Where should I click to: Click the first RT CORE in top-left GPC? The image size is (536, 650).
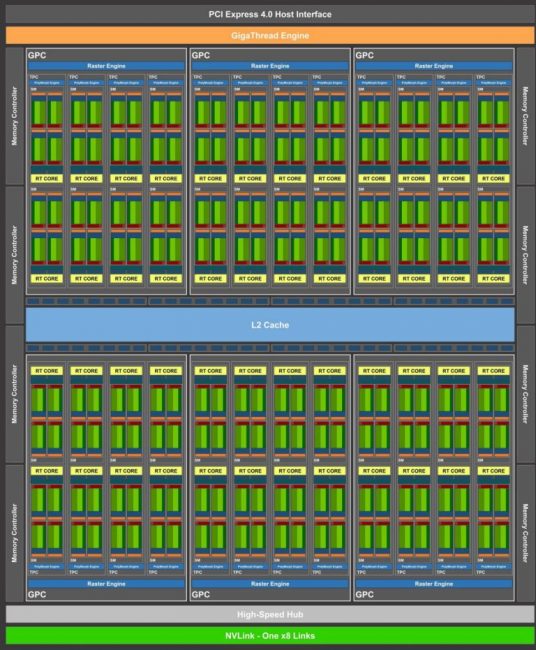click(x=46, y=179)
